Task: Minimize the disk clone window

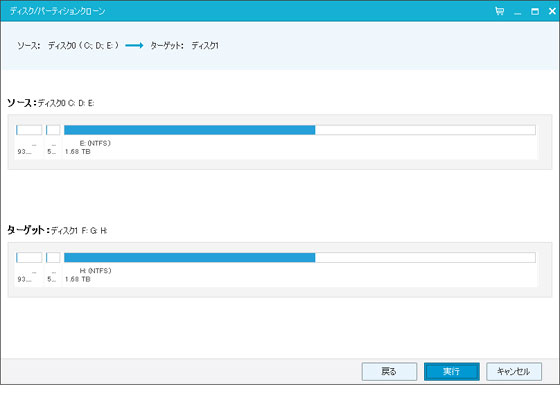Action: pyautogui.click(x=518, y=12)
